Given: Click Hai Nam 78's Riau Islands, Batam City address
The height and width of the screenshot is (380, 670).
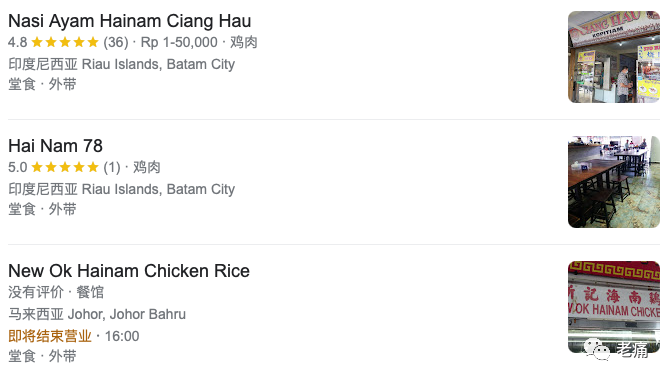Looking at the screenshot, I should pos(121,189).
